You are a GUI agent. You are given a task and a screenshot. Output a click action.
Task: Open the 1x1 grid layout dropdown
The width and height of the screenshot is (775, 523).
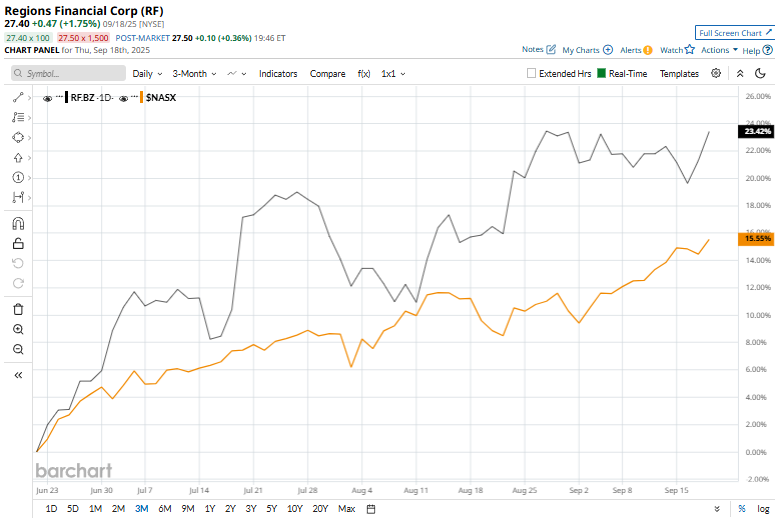[393, 74]
